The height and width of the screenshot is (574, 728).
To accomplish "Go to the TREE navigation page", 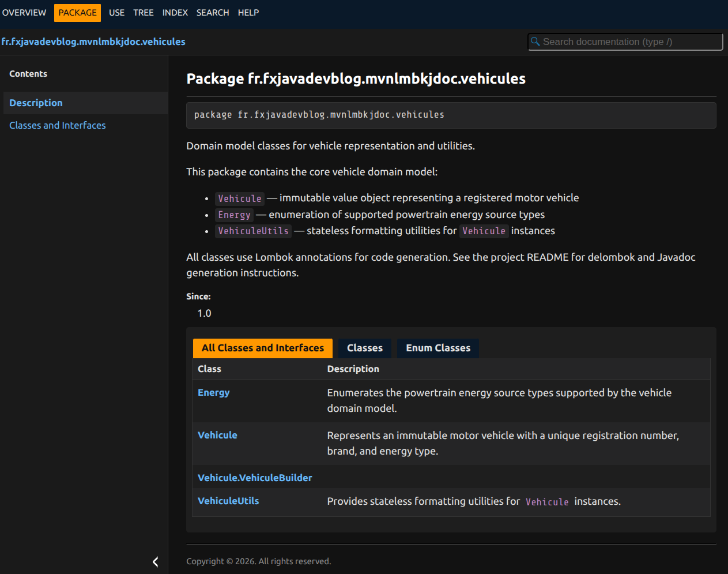I will pos(144,13).
